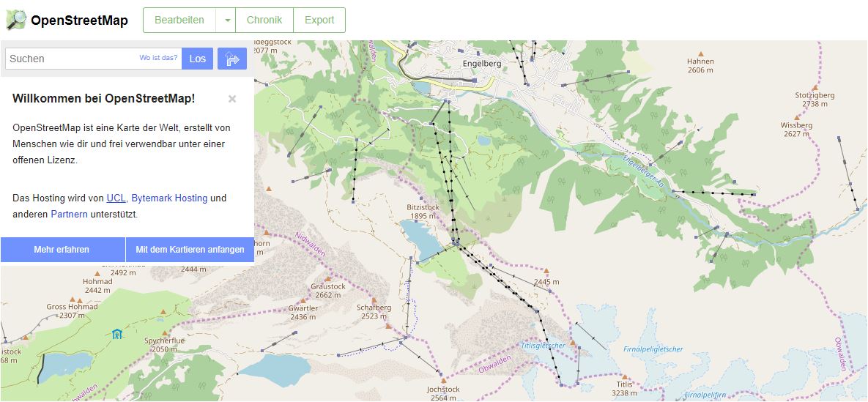Click the Firnalpeligletscher label
This screenshot has width=868, height=402.
(653, 349)
